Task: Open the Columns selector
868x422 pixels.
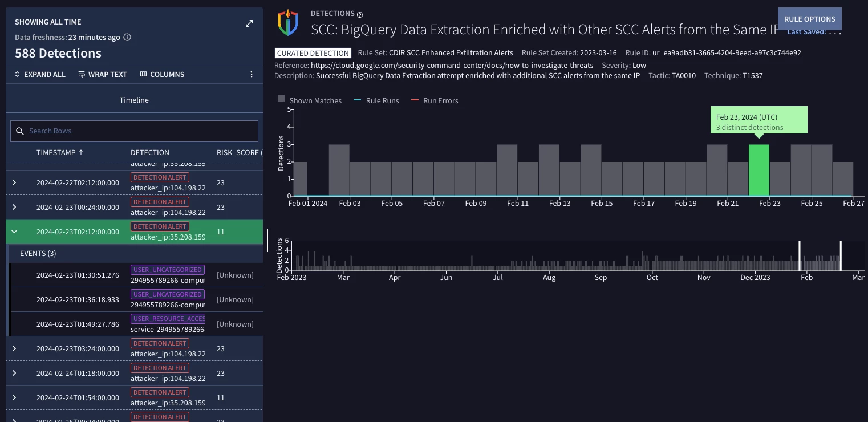Action: click(x=162, y=74)
